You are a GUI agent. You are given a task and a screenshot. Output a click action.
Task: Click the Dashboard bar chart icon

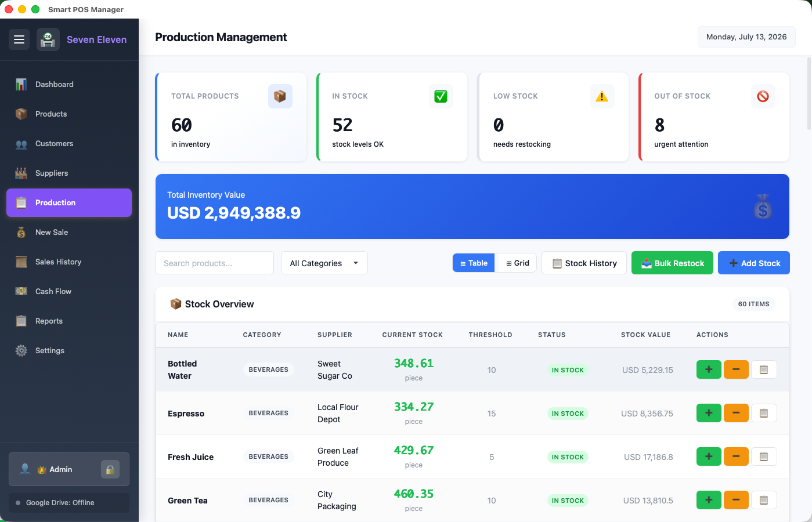pyautogui.click(x=21, y=84)
